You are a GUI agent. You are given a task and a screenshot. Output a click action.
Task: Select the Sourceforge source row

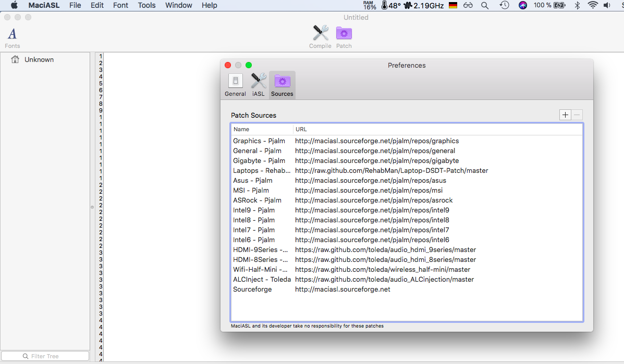[407, 290]
